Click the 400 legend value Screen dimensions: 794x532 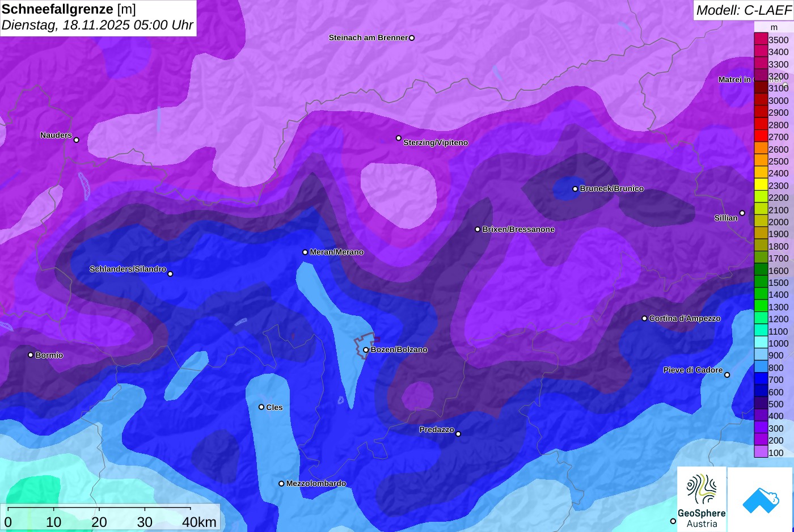click(776, 416)
